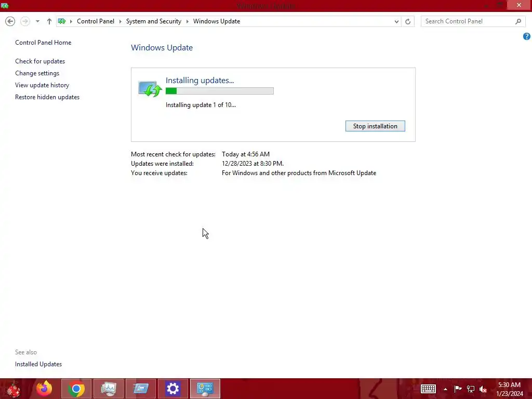Click the 'Today at 4:56 AM' value
Viewport: 532px width, 399px height.
(246, 154)
